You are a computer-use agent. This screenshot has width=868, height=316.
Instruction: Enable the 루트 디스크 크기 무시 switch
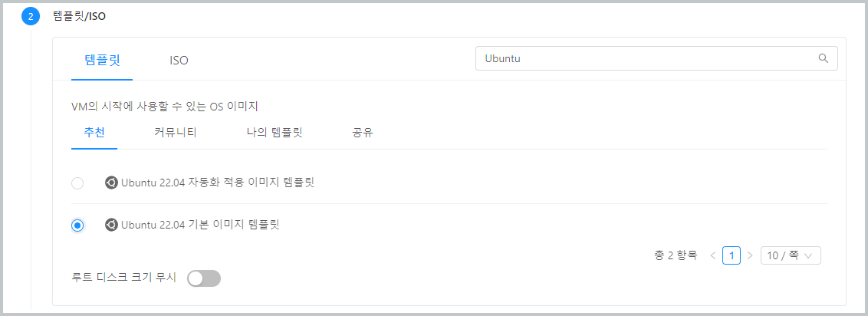click(x=204, y=278)
